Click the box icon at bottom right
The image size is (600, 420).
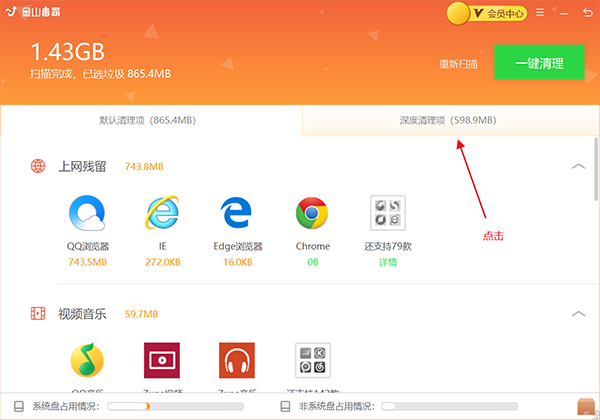[x=586, y=406]
